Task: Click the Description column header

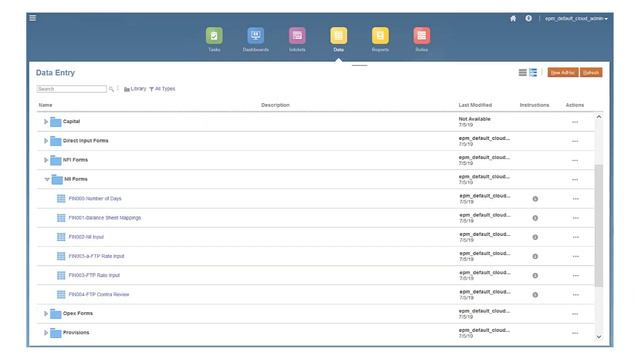Action: [275, 105]
